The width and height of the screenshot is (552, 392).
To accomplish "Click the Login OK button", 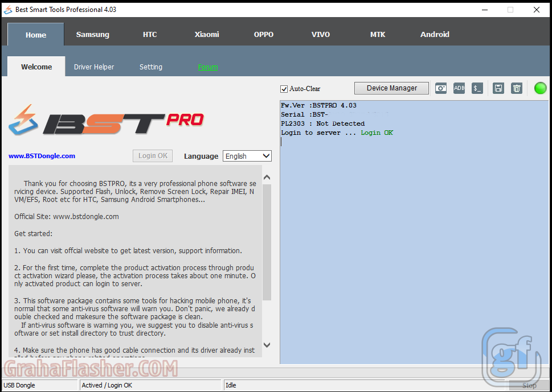I will pos(153,156).
